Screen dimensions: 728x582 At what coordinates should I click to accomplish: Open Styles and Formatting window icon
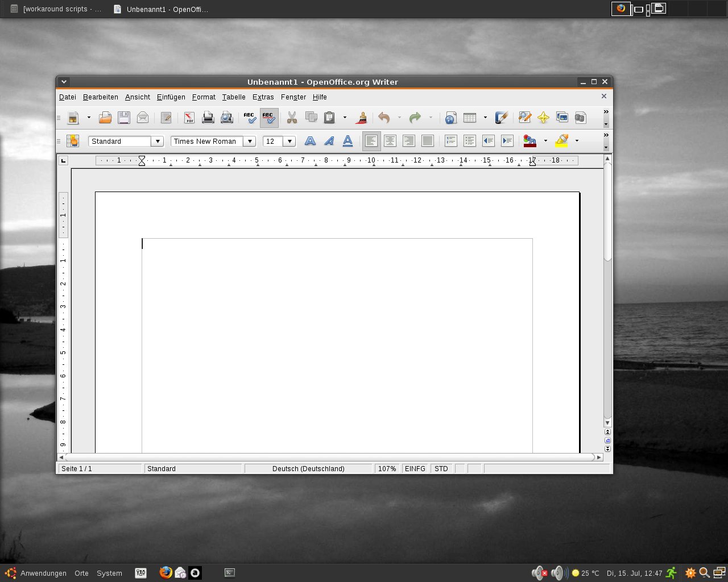pyautogui.click(x=73, y=141)
